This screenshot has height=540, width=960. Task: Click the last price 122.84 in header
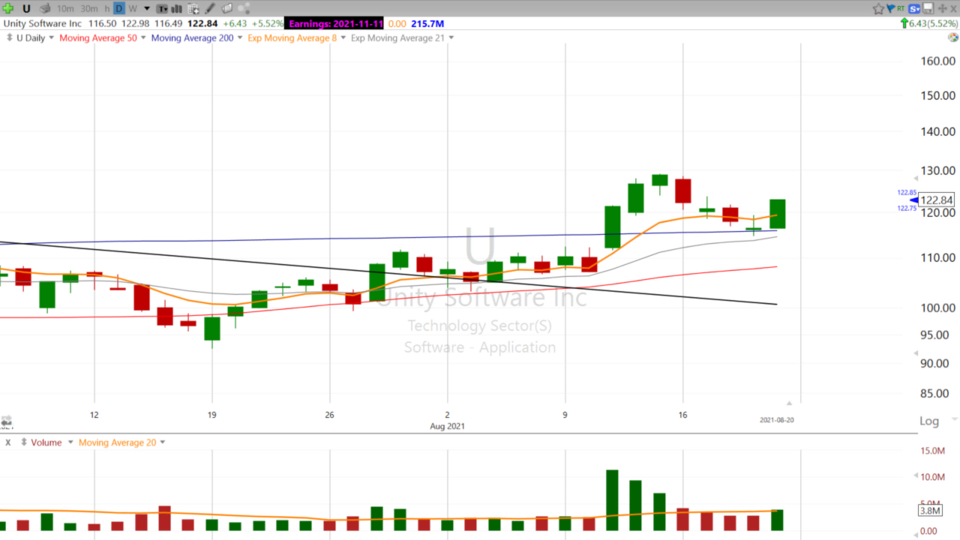pyautogui.click(x=203, y=23)
